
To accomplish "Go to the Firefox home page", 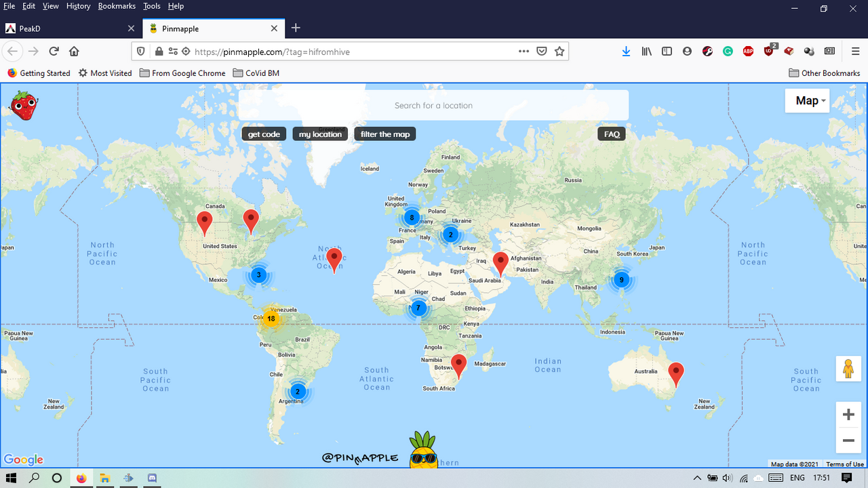I will point(75,52).
